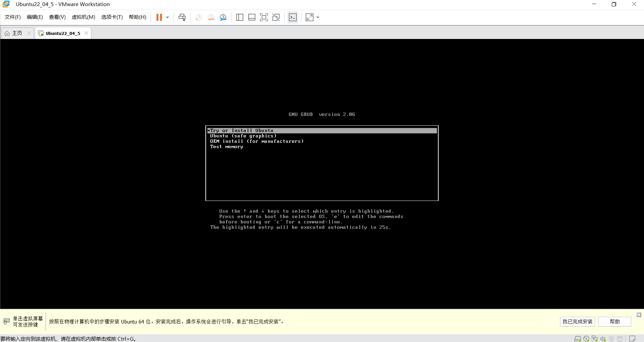Screen dimensions: 644x342
Task: Click the 帮助 button near the install hint
Action: pyautogui.click(x=614, y=322)
